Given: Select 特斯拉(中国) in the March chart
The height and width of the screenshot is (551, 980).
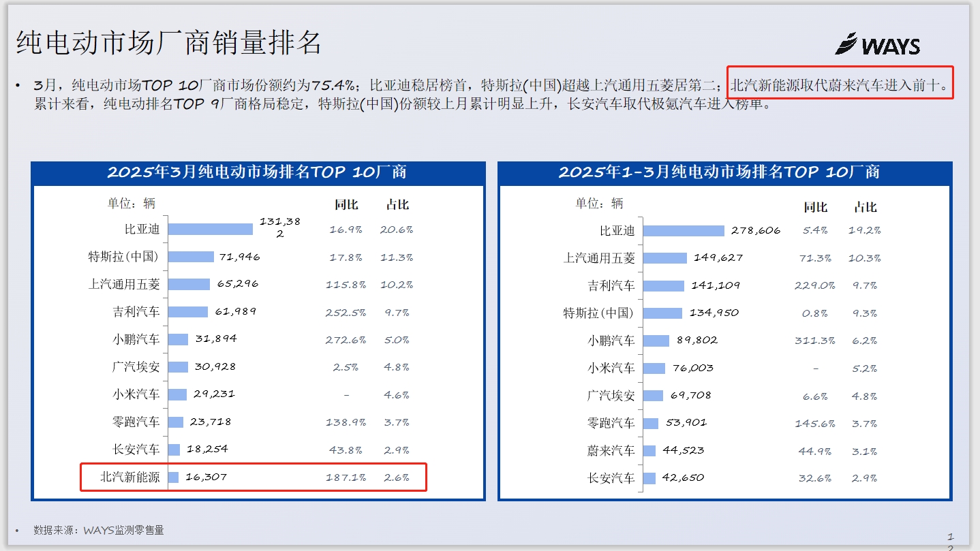Looking at the screenshot, I should tap(123, 257).
